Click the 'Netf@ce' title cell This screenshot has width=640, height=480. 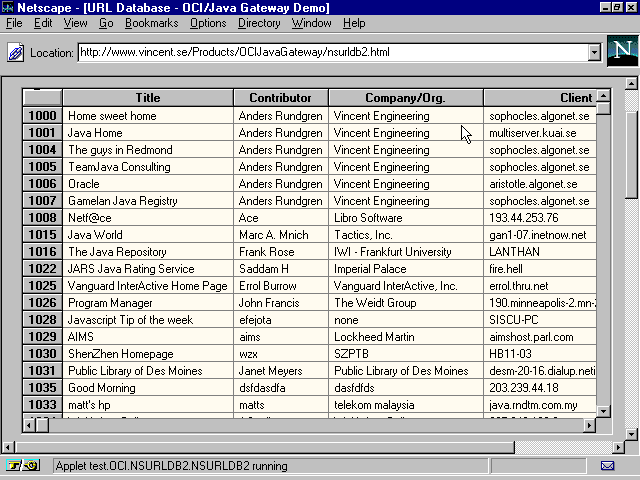click(148, 218)
